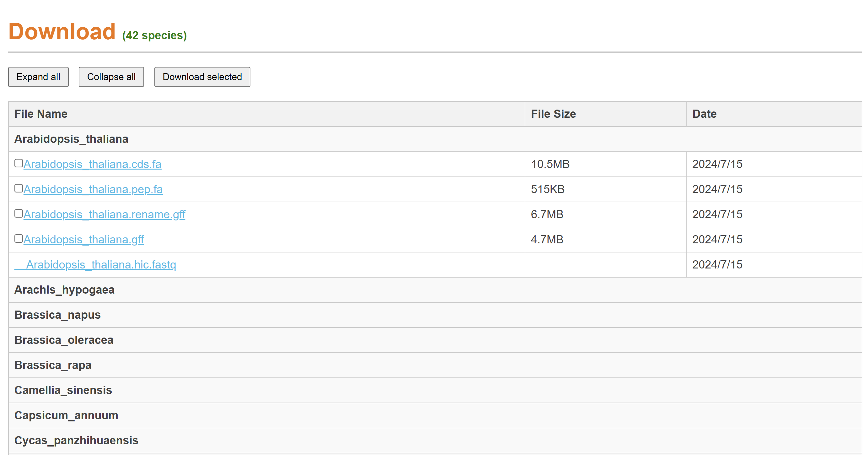This screenshot has width=868, height=455.
Task: Open the Arabidopsis_thaliana.cds.fa file link
Action: coord(92,164)
